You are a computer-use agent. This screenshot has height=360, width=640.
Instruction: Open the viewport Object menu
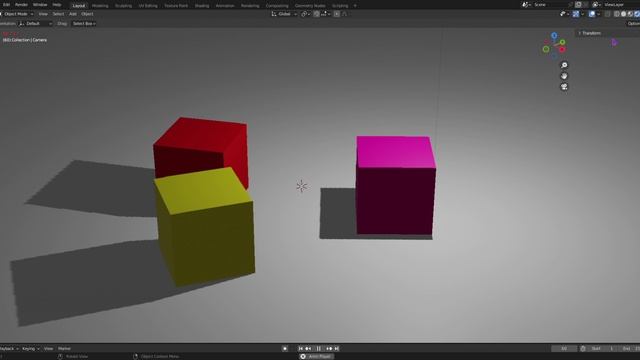[87, 14]
